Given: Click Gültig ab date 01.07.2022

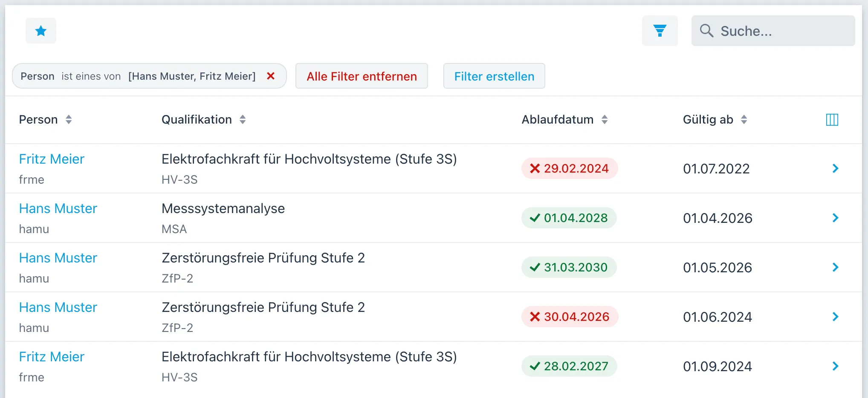Looking at the screenshot, I should 716,169.
